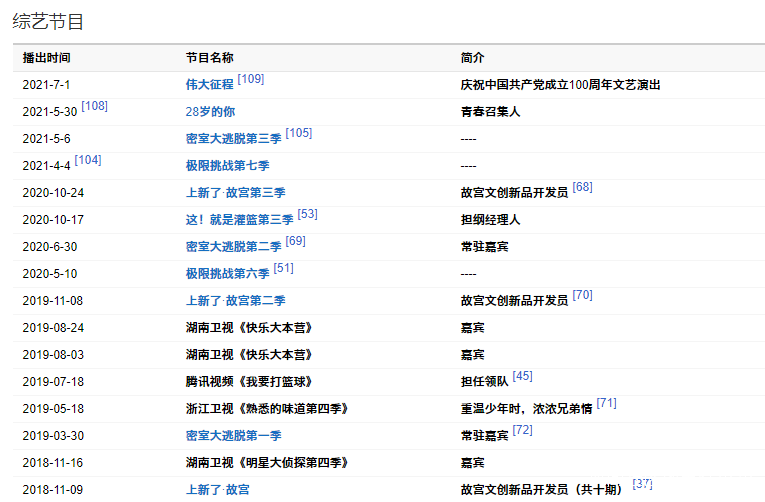Image resolution: width=765 pixels, height=502 pixels.
Task: Open the 密室大逃脱第三季 link
Action: [x=234, y=139]
